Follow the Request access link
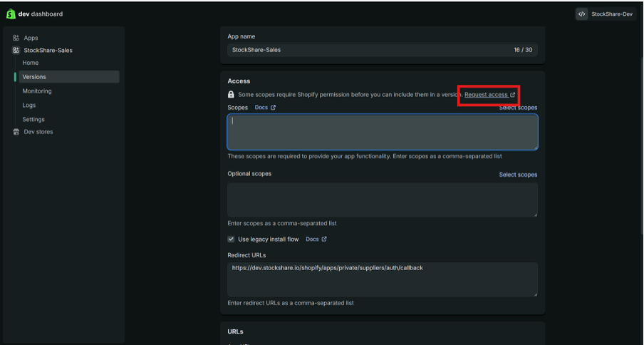The height and width of the screenshot is (345, 644). coord(486,95)
